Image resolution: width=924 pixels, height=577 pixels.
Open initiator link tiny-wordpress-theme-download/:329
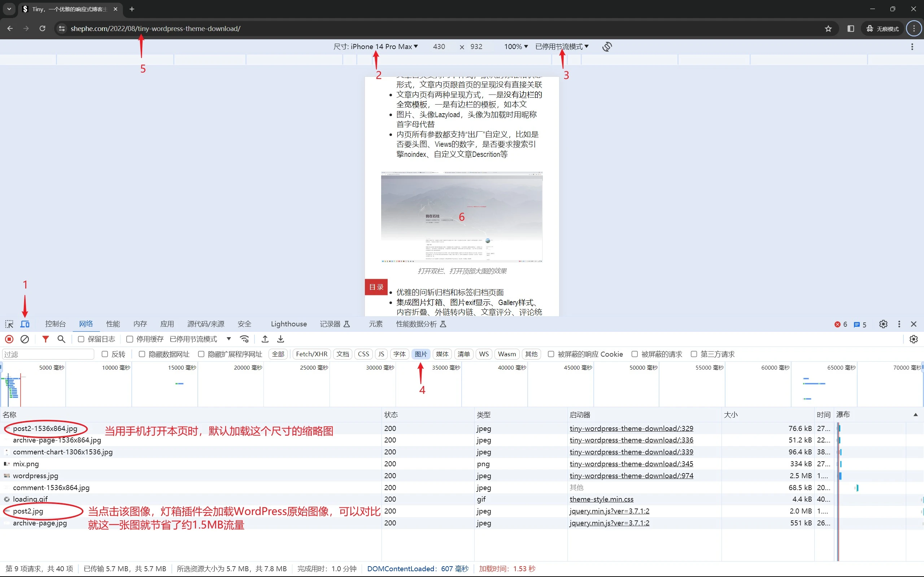[x=631, y=428]
